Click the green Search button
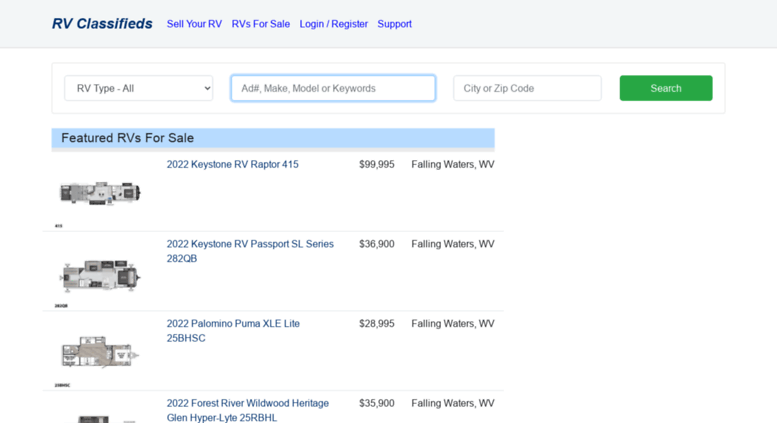The image size is (777, 423). [x=666, y=88]
